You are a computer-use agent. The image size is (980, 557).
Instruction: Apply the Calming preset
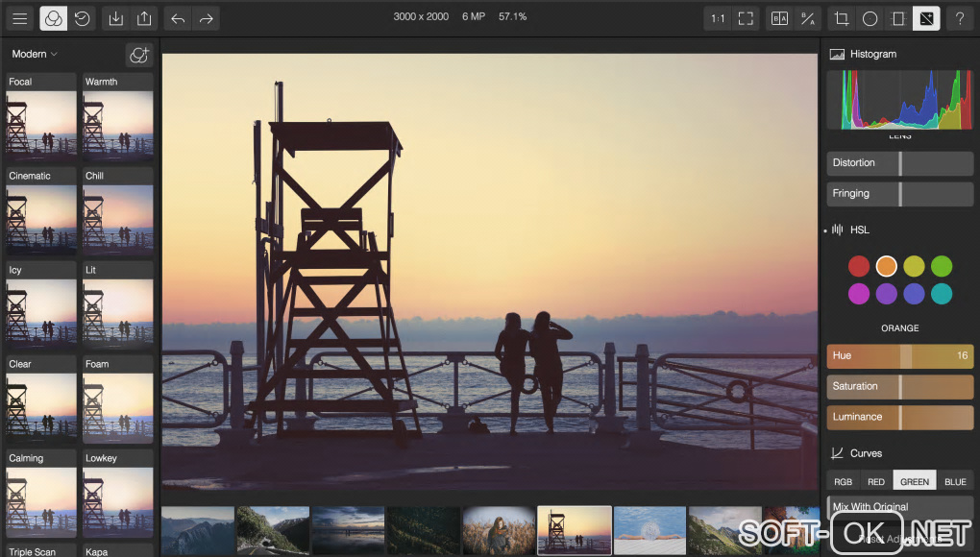41,494
